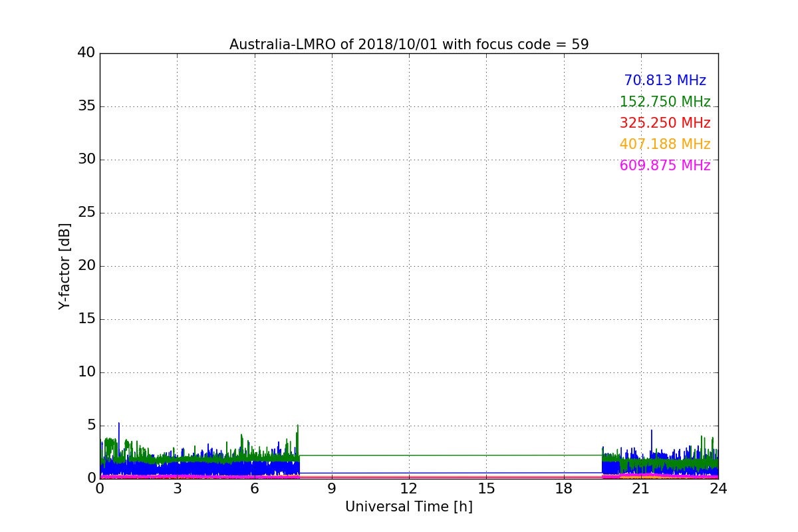The image size is (798, 532).
Task: Click the plot title mentioning Australia-LMRO
Action: coord(409,45)
